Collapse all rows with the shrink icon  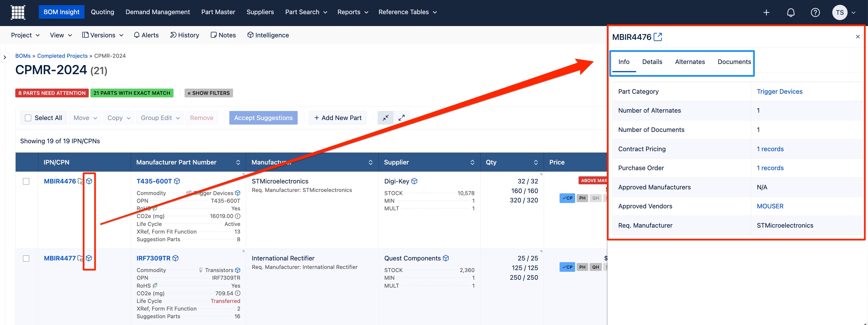386,118
